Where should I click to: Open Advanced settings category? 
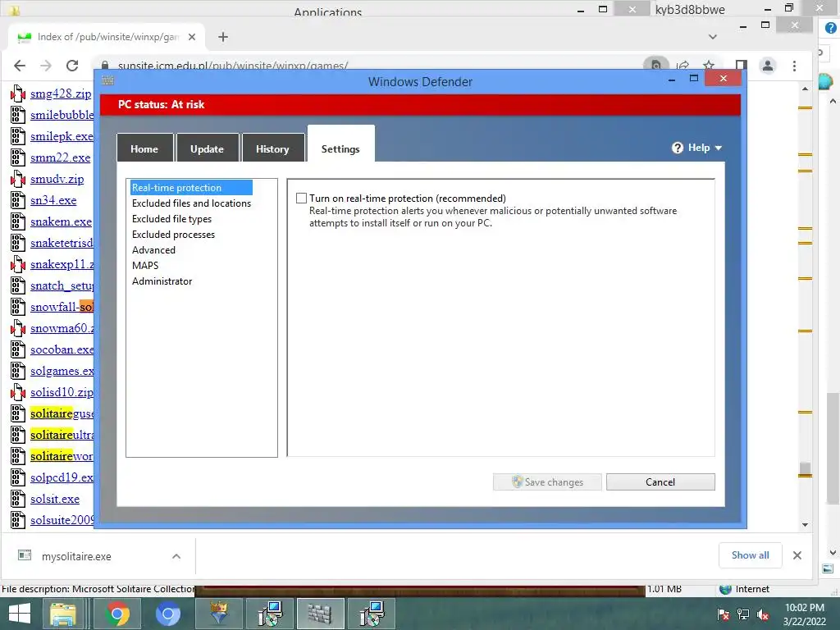click(153, 249)
